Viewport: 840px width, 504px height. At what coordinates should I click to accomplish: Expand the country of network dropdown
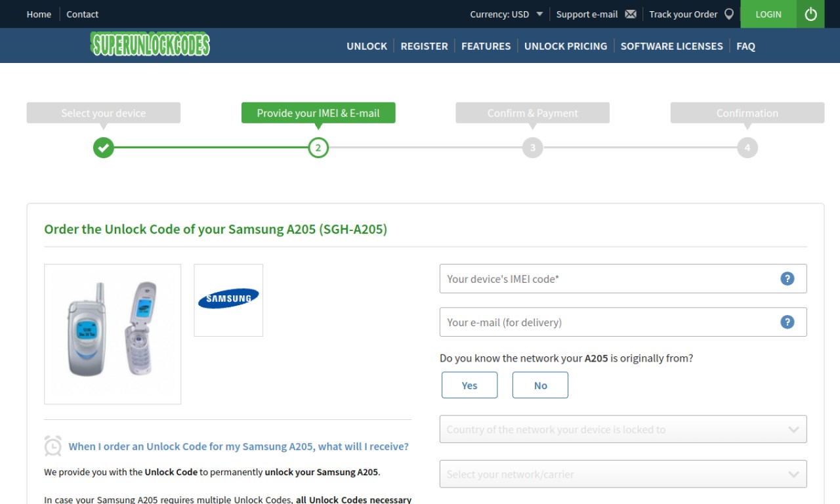(x=623, y=429)
